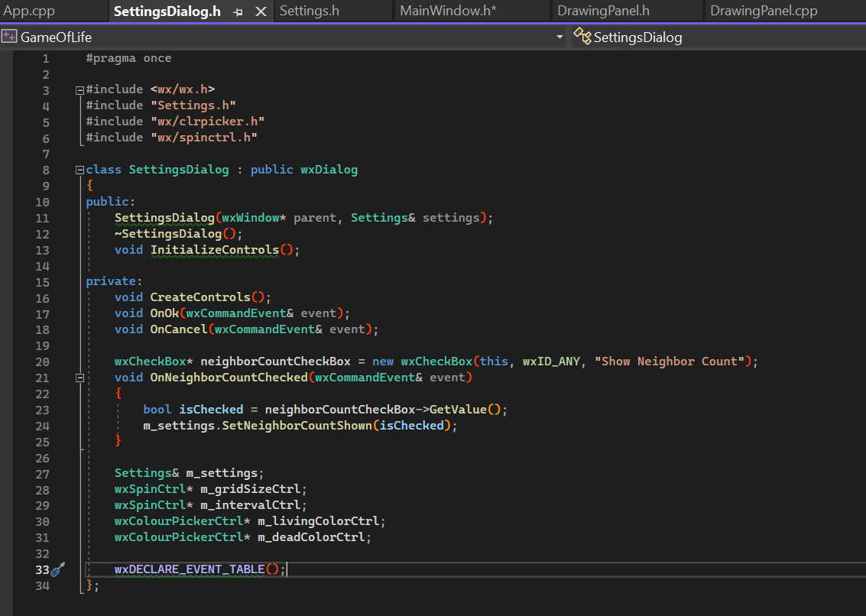Screen dimensions: 866x616
Task: Collapse the SettingsDialog class outline
Action: (79, 170)
